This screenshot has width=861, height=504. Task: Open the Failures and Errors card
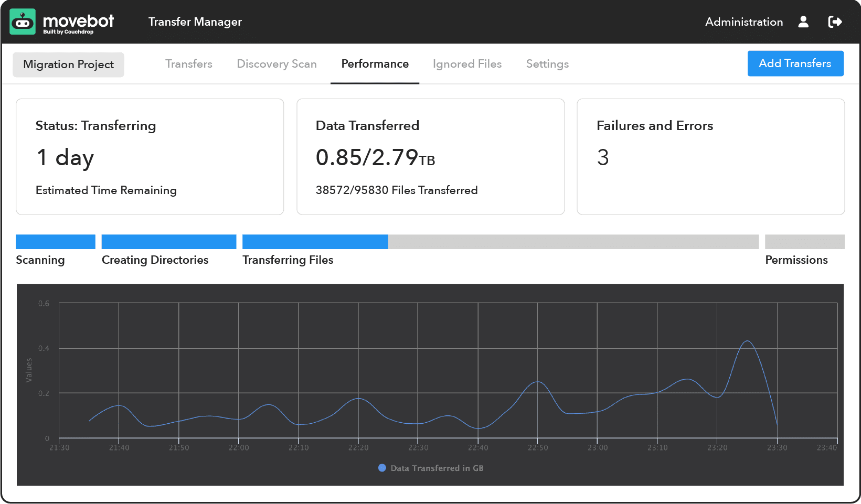tap(710, 156)
